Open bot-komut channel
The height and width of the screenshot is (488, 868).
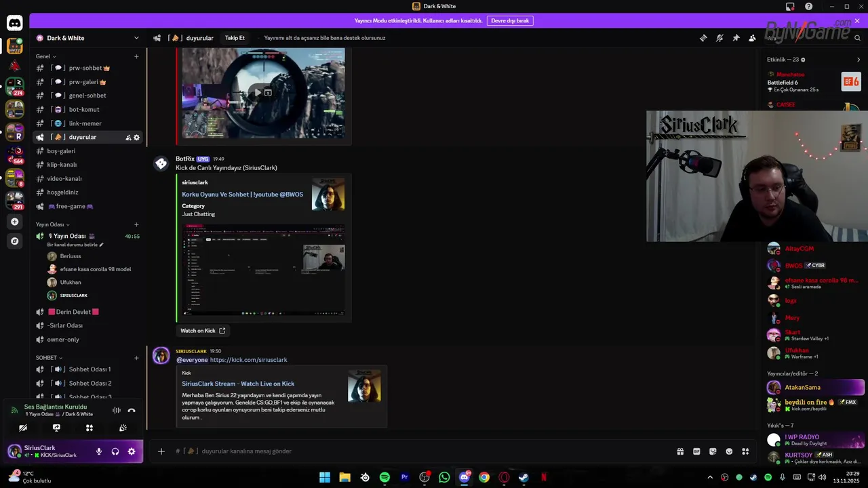tap(88, 109)
